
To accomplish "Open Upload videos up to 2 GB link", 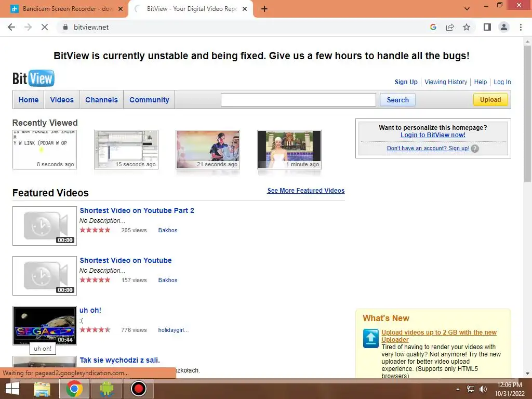I will pyautogui.click(x=438, y=336).
